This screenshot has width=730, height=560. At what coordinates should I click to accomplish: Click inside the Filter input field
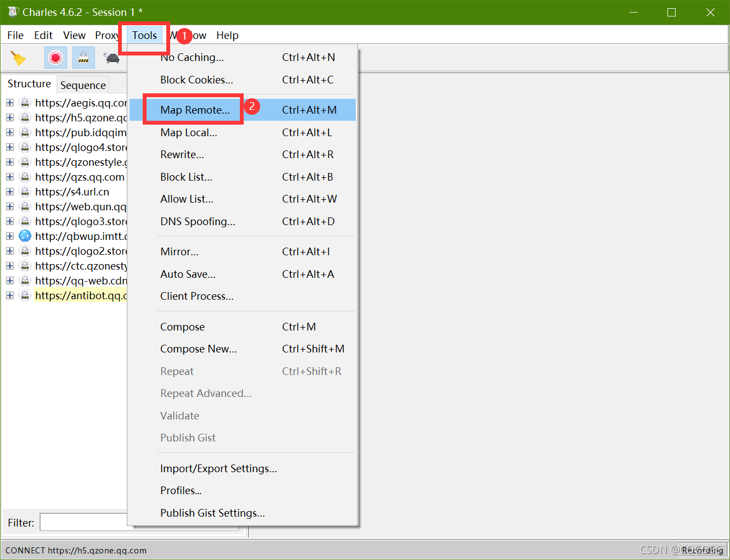click(83, 522)
